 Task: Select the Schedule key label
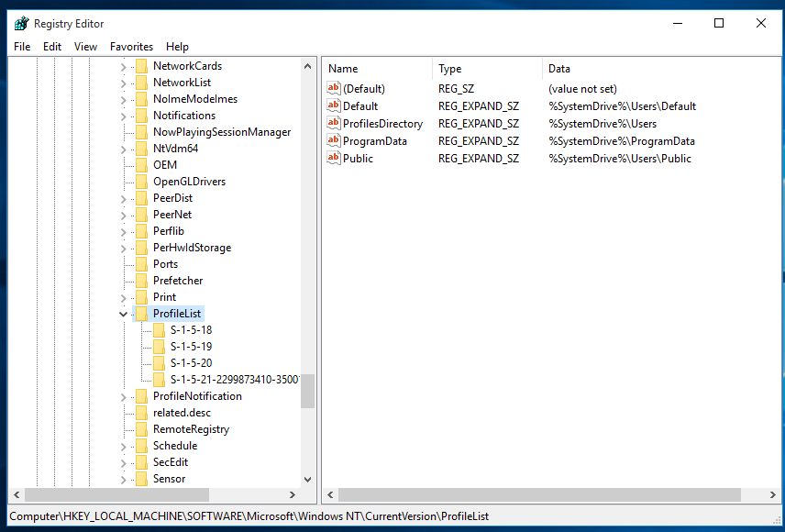[175, 446]
